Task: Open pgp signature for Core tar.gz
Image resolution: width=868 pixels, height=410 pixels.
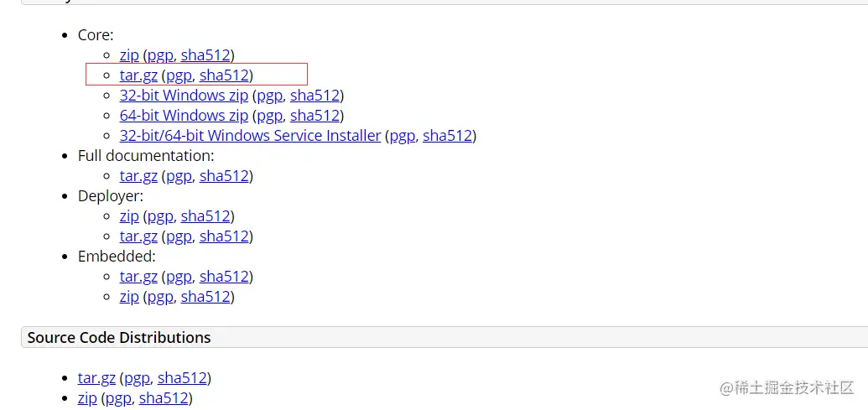Action: point(179,75)
